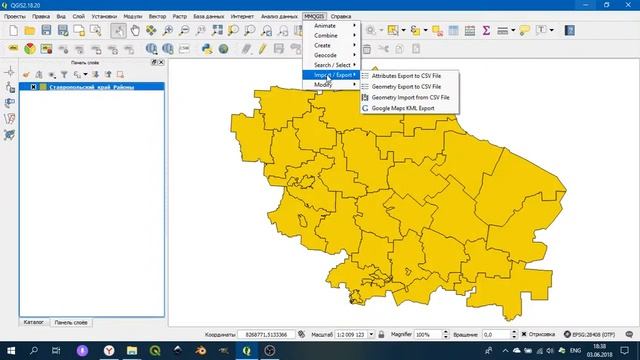
Task: Choose Geometry Export to CSV File
Action: tap(409, 87)
